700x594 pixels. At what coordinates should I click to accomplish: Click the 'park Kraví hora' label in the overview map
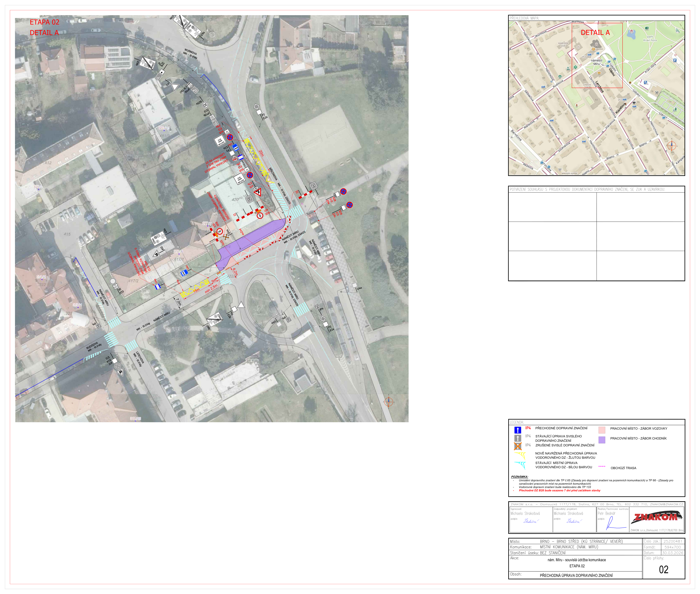[650, 38]
